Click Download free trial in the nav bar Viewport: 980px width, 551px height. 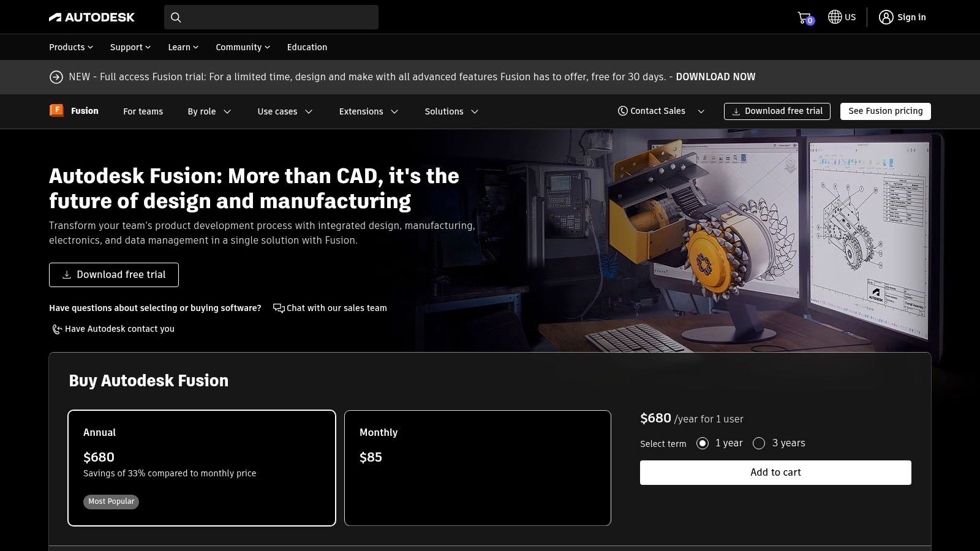tap(777, 111)
